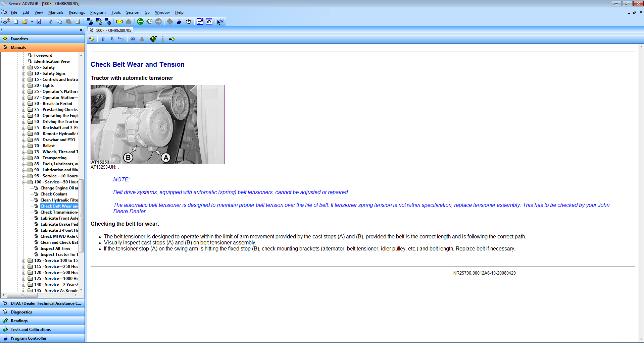This screenshot has width=644, height=343.
Task: Click the information 'i' icon
Action: click(163, 39)
